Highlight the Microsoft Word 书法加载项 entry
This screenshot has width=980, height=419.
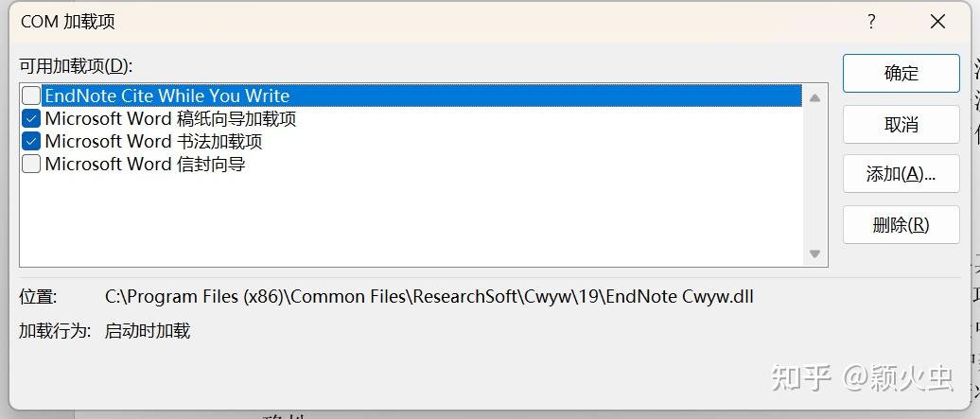(x=153, y=142)
